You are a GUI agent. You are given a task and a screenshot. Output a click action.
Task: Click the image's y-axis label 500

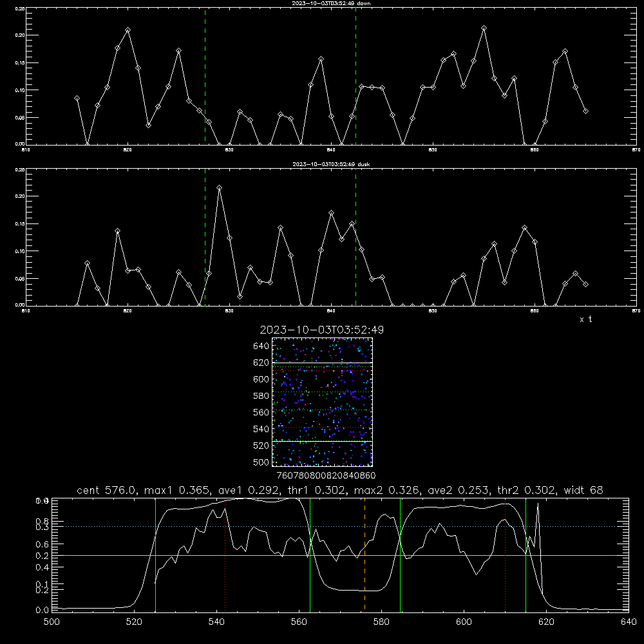click(x=261, y=462)
